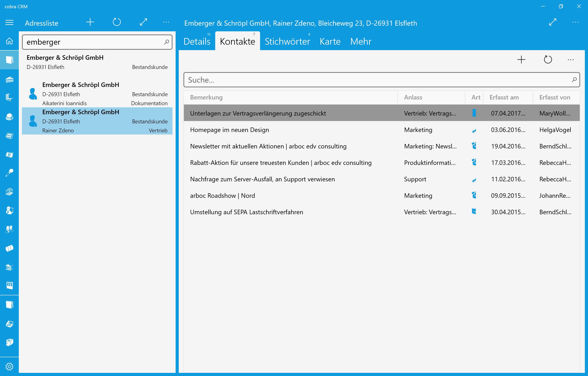Open the microphone sidebar icon
The image size is (588, 376).
coord(9,173)
